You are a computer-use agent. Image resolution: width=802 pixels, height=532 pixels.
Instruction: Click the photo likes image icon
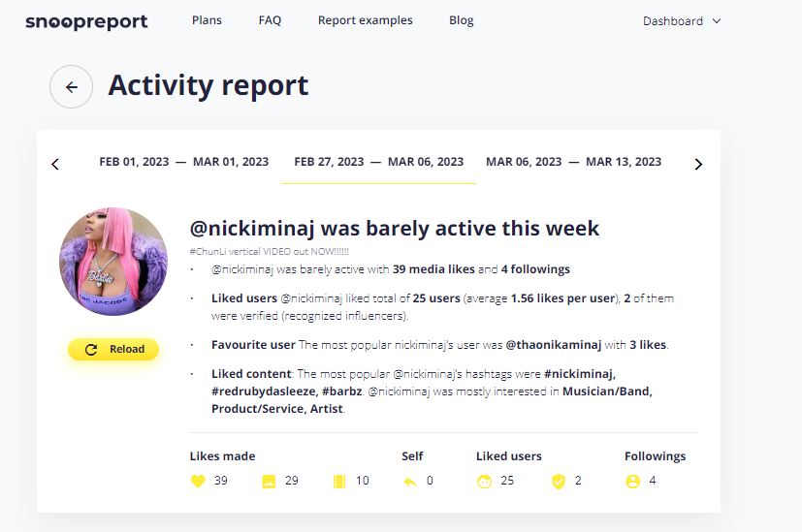pyautogui.click(x=269, y=482)
